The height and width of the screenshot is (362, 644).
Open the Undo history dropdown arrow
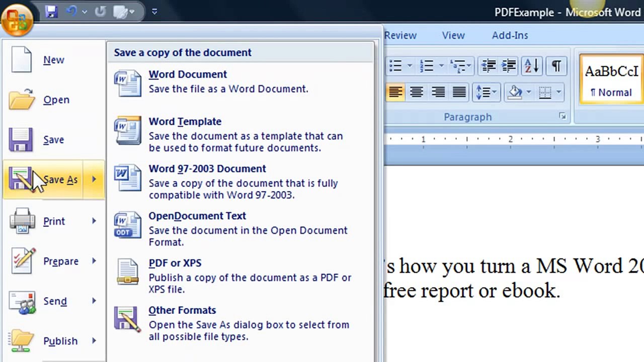pos(84,12)
